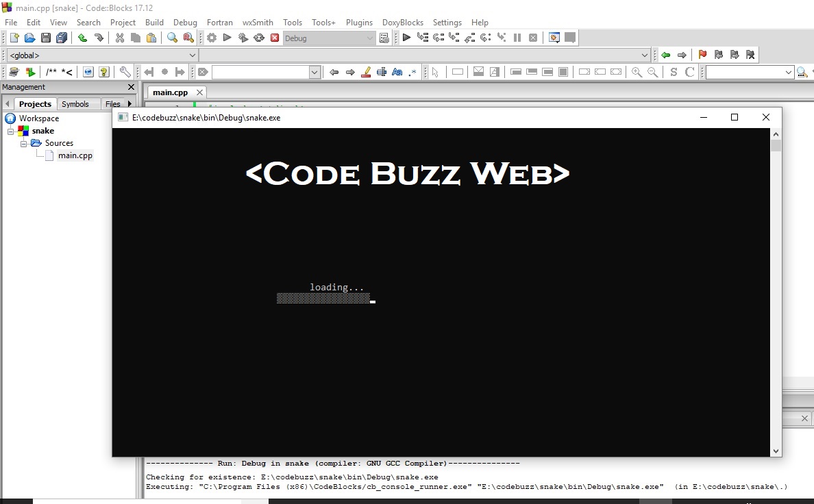This screenshot has width=814, height=504.
Task: Toggle Match case Aa search option
Action: pyautogui.click(x=397, y=72)
